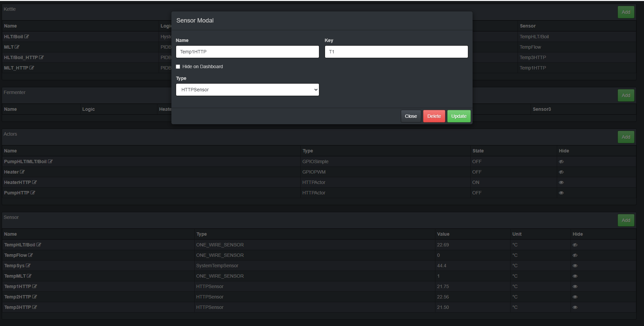644x326 pixels.
Task: Toggle hide eye for TempMLT sensor
Action: click(575, 276)
